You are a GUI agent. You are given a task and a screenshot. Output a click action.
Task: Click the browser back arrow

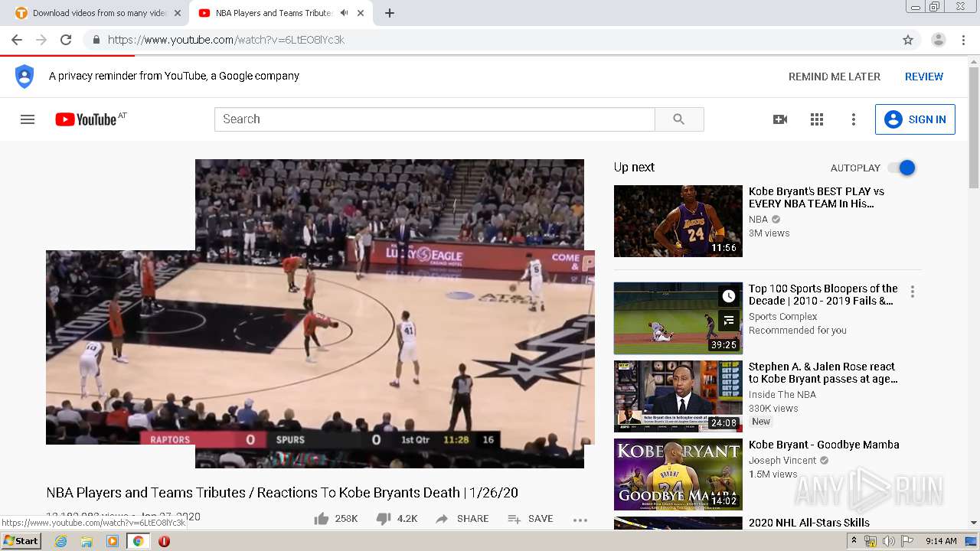coord(17,40)
